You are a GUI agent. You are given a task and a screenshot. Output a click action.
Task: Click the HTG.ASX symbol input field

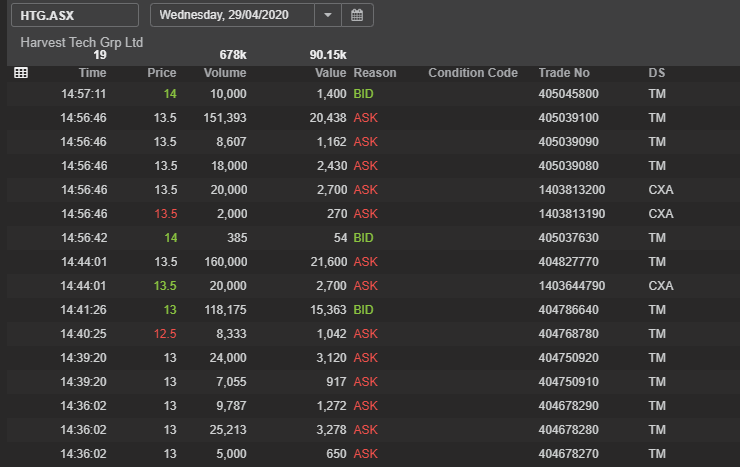[x=75, y=15]
